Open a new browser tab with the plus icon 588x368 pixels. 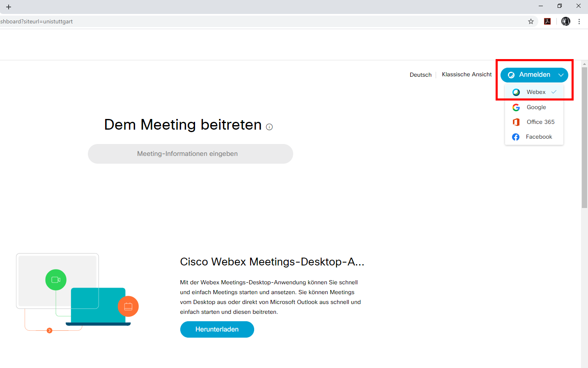point(9,7)
